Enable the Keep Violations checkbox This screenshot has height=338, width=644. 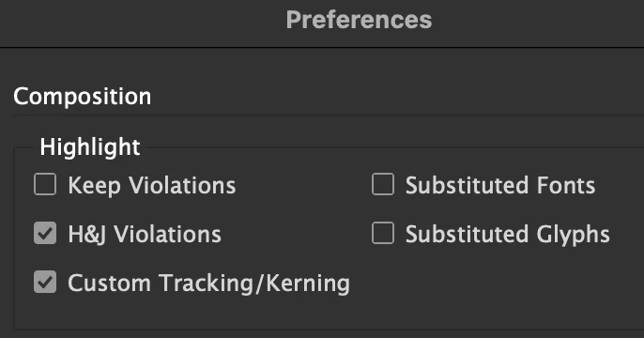coord(45,184)
